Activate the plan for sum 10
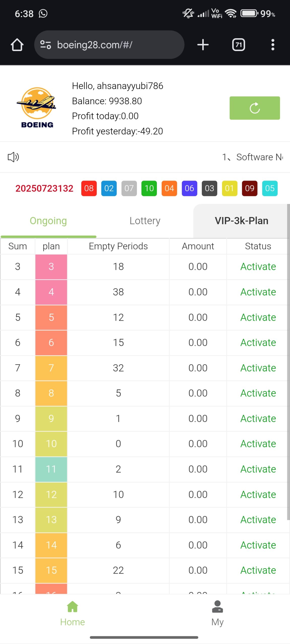Viewport: 290px width, 644px height. (x=258, y=444)
